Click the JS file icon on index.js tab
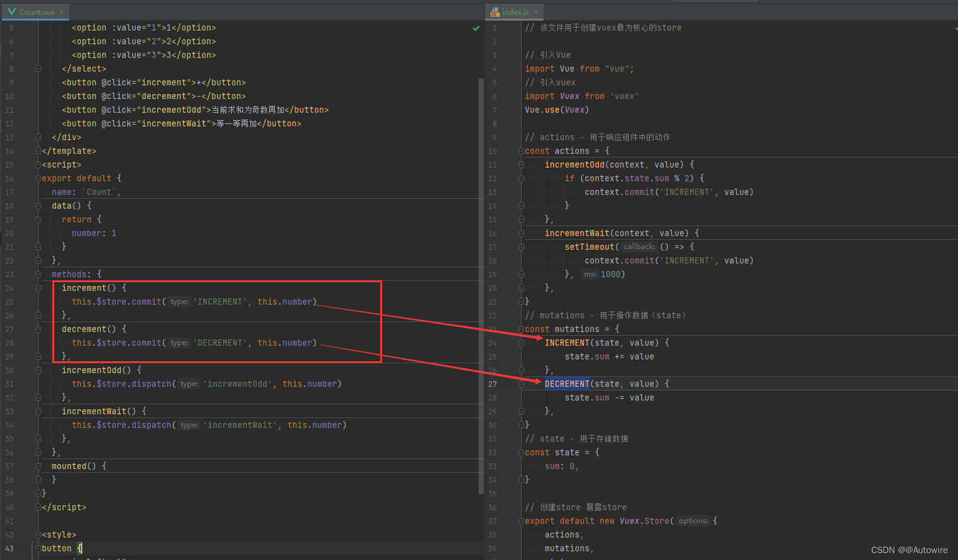This screenshot has height=560, width=958. [495, 12]
